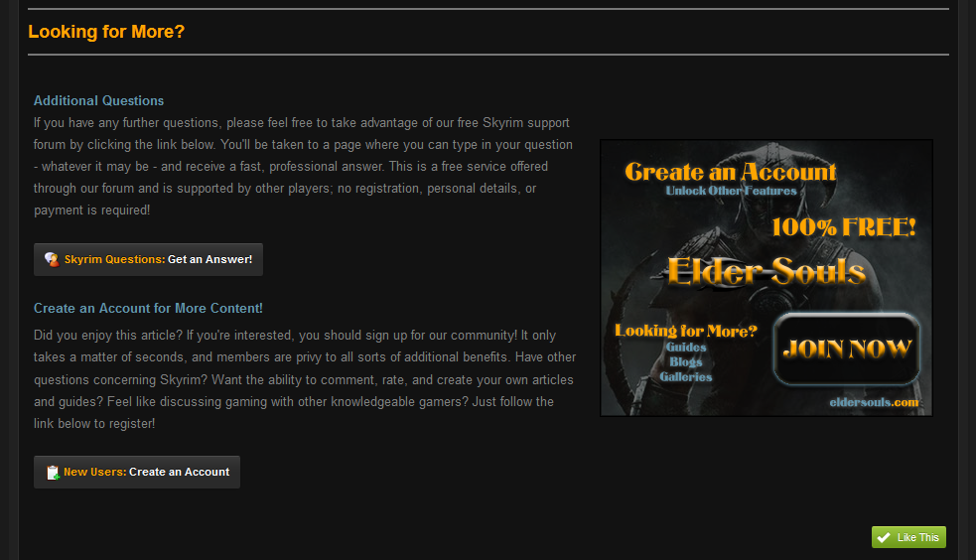Click the banner's Looking for More? text

click(x=685, y=331)
